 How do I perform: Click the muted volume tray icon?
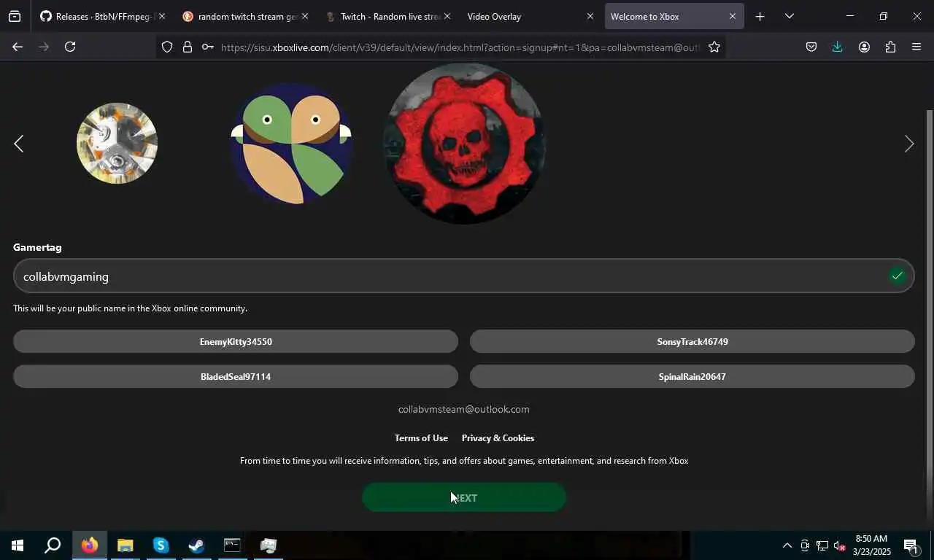click(840, 545)
